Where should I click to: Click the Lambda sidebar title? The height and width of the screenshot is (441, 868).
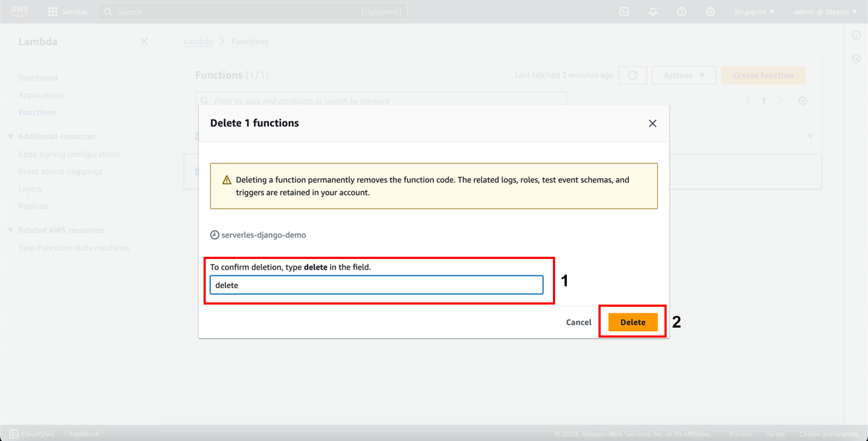38,42
